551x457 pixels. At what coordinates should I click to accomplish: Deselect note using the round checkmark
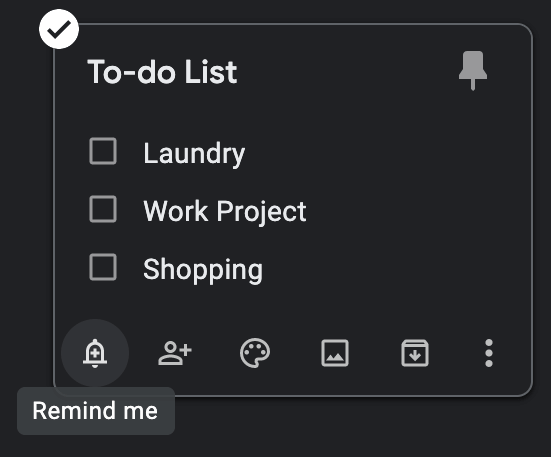(59, 29)
